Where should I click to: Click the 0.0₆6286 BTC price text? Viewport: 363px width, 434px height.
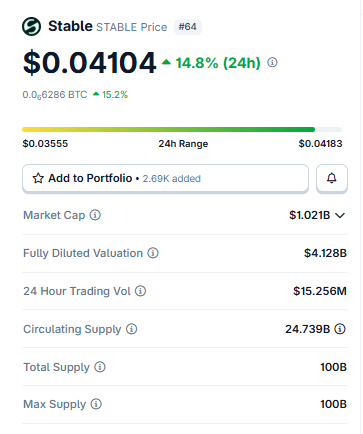55,95
